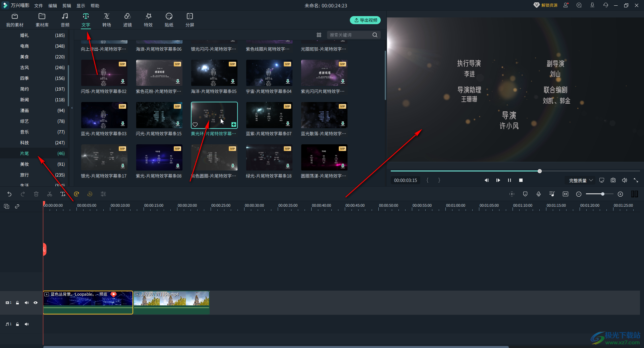Collapse the category side panel arrow

pos(72,108)
